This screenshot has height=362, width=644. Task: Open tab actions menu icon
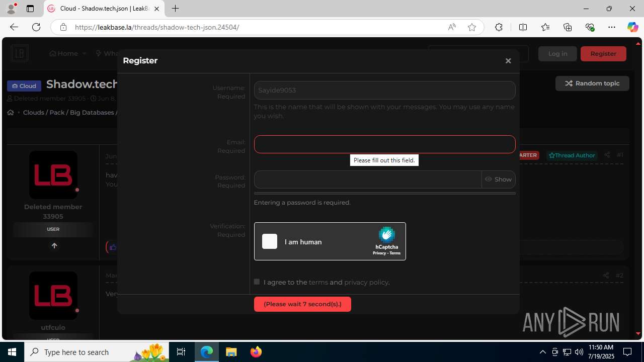pos(30,9)
